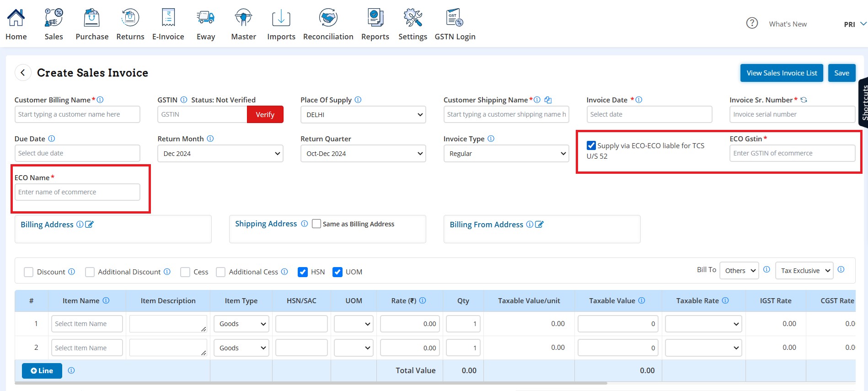Enable the Cess checkbox
Screen dimensions: 868x391
point(185,272)
